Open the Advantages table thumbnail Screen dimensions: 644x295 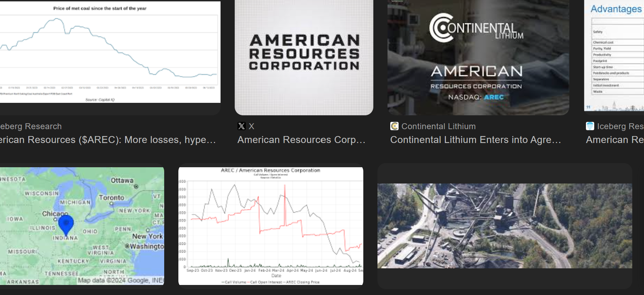pyautogui.click(x=614, y=55)
